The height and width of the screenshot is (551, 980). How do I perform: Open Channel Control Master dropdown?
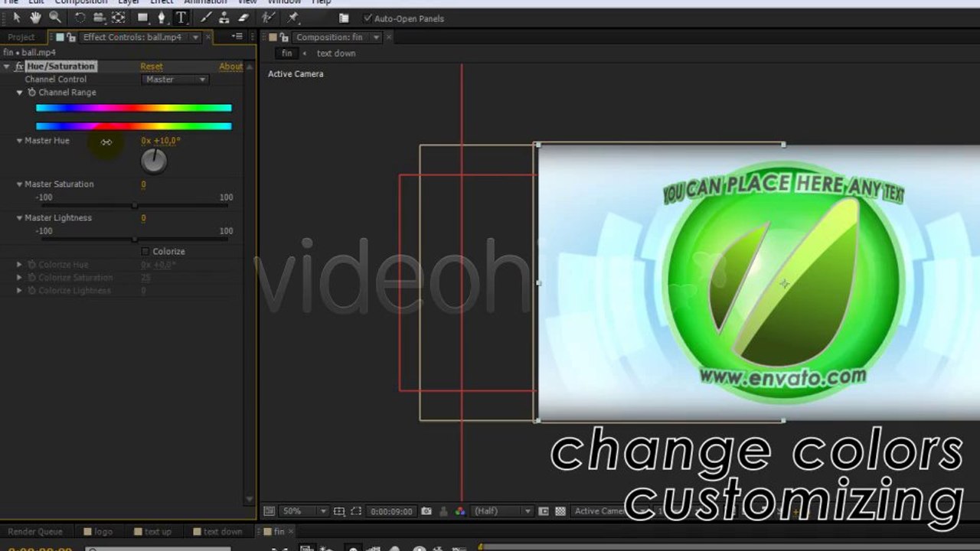coord(175,80)
